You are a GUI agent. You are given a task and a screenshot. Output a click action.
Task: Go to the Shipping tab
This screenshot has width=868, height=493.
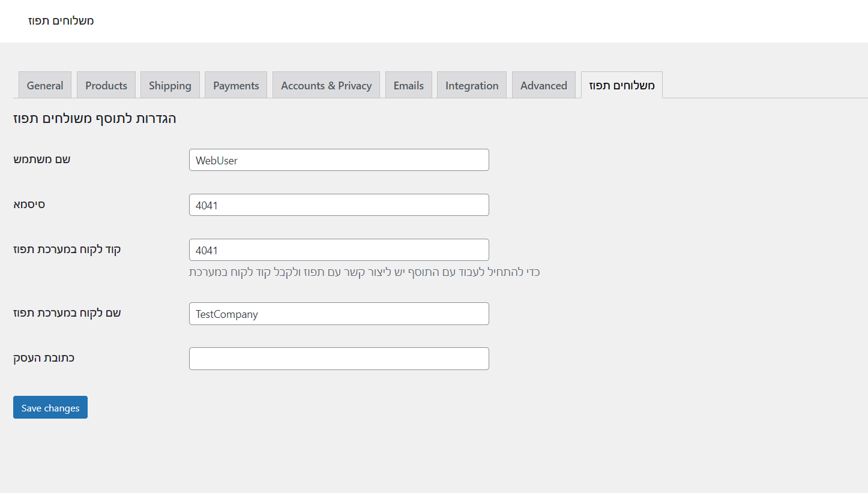170,85
